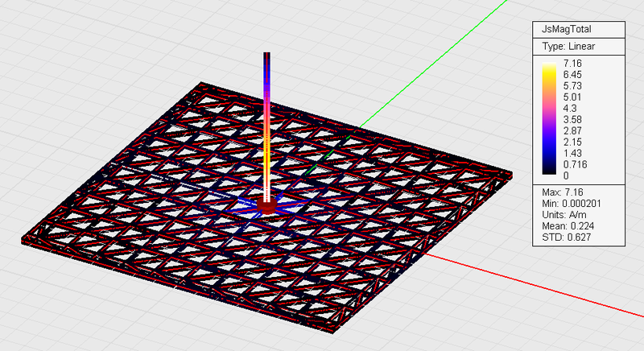The image size is (644, 351).
Task: Select the 3.58 scale value label
Action: coord(572,119)
